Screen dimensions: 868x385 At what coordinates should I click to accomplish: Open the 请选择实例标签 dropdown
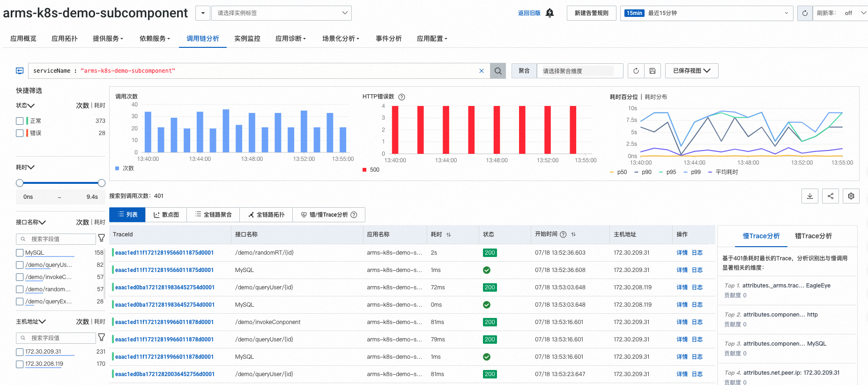point(282,13)
